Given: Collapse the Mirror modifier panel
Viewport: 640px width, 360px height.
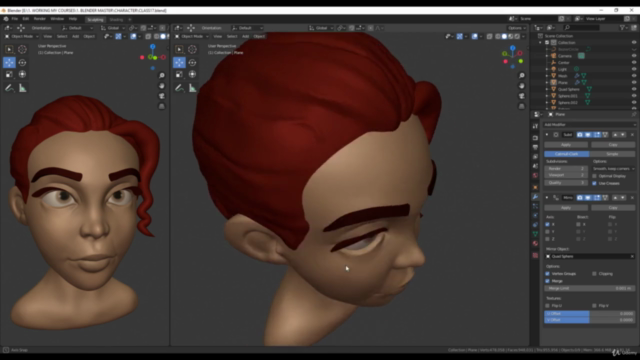Looking at the screenshot, I should coord(547,198).
